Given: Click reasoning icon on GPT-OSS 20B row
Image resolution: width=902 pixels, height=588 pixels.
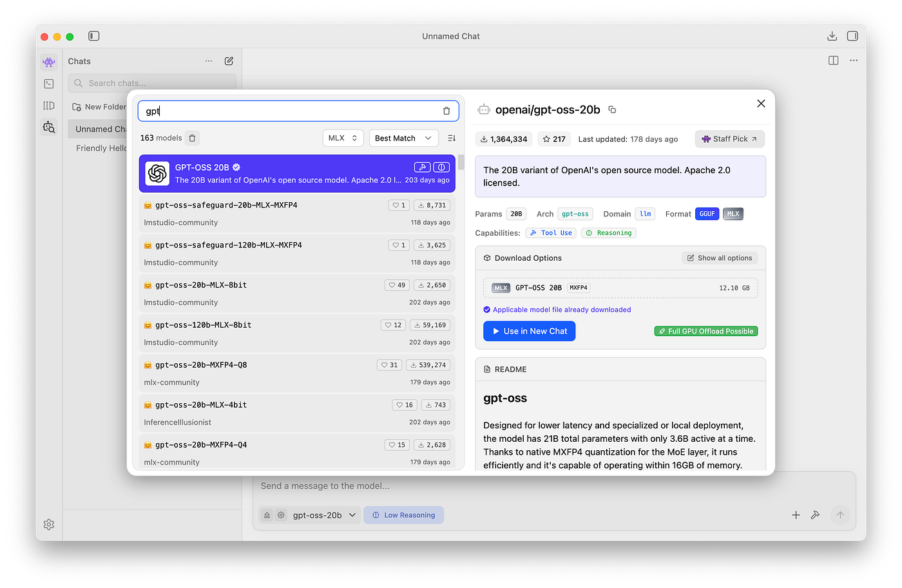Looking at the screenshot, I should (x=441, y=167).
